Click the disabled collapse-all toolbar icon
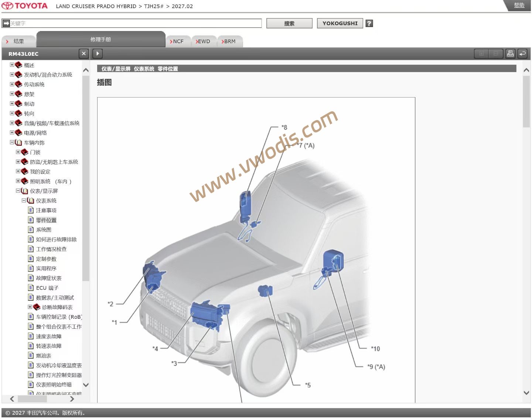The height and width of the screenshot is (420, 532). point(496,54)
